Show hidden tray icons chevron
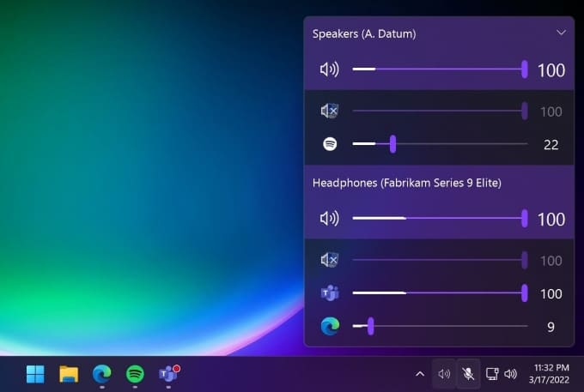Screen dimensions: 584x392 pyautogui.click(x=420, y=374)
